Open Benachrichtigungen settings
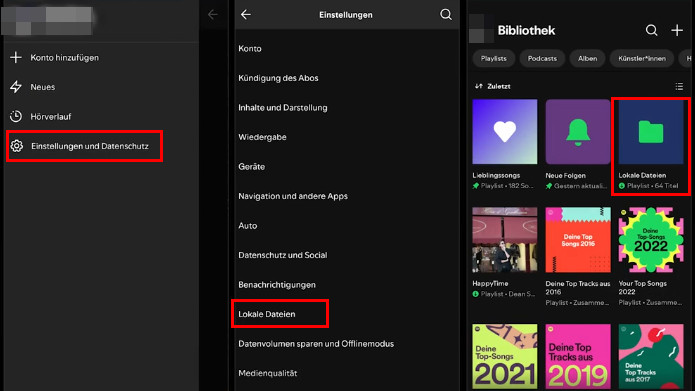 pos(277,285)
